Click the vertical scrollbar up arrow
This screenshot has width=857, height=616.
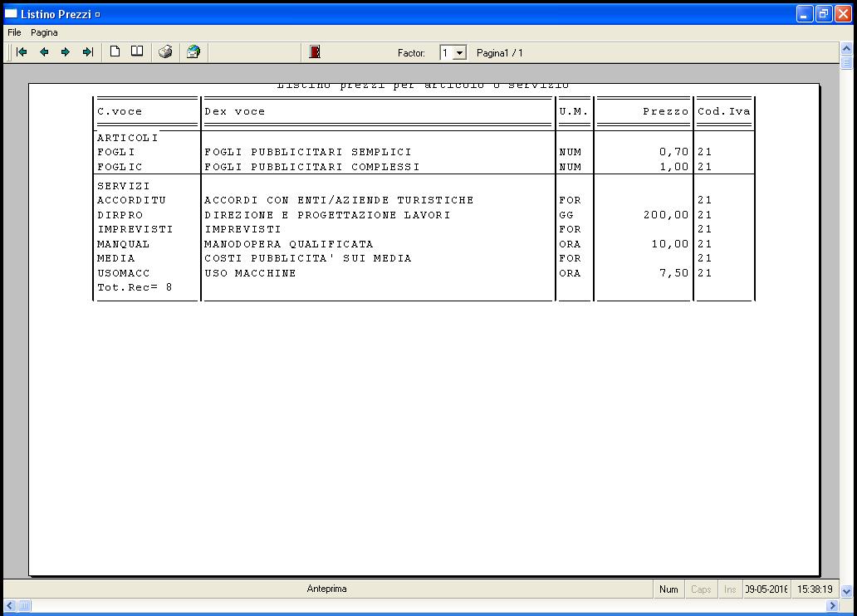point(846,49)
